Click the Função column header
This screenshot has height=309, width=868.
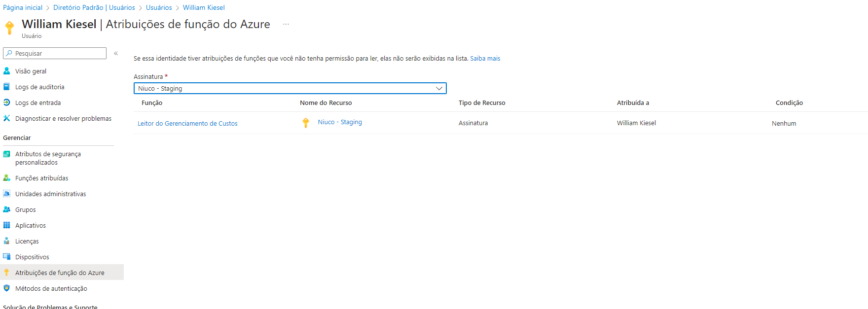tap(152, 103)
